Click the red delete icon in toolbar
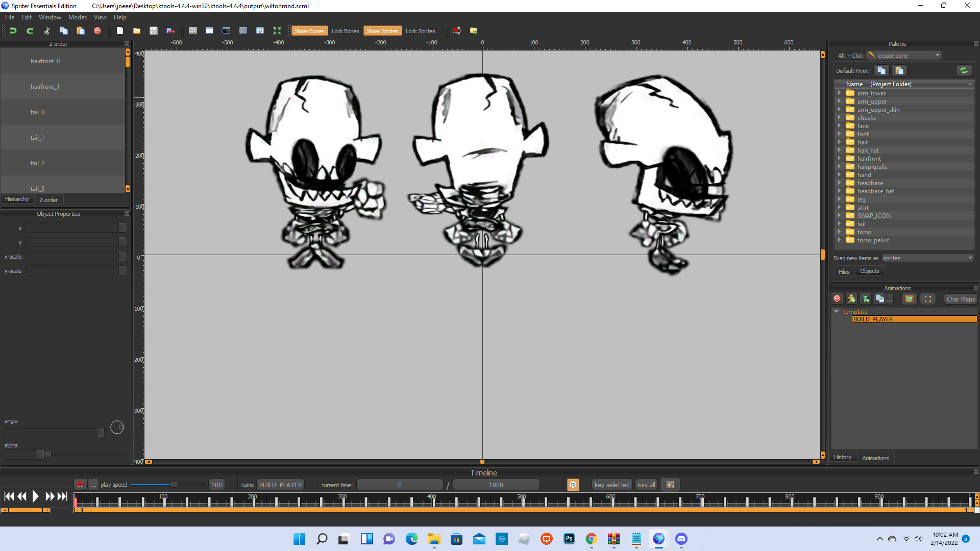This screenshot has height=551, width=980. (97, 31)
